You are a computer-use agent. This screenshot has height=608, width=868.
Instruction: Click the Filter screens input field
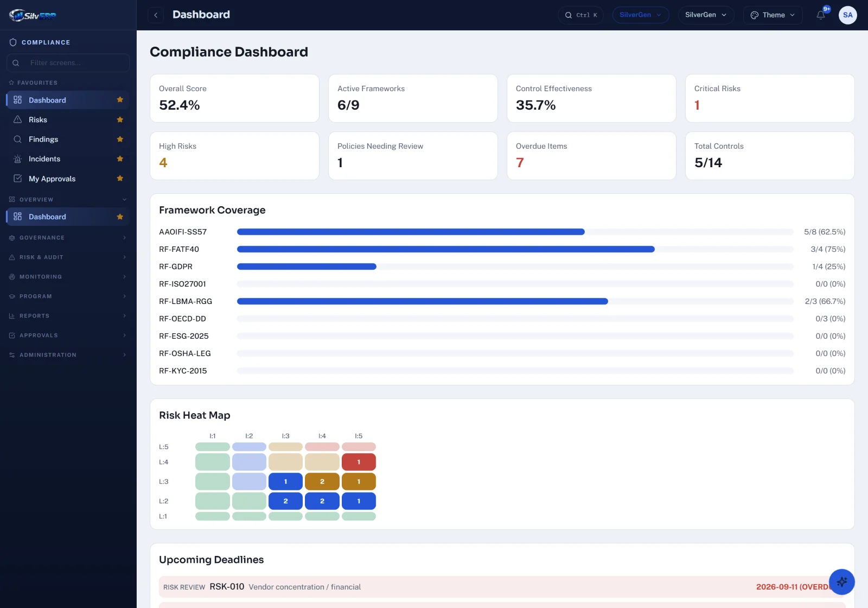68,63
